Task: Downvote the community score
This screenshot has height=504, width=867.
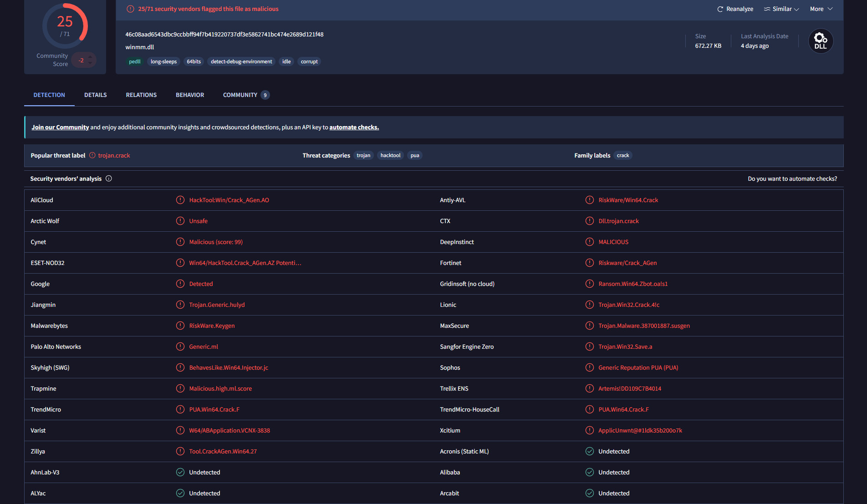Action: click(x=90, y=63)
